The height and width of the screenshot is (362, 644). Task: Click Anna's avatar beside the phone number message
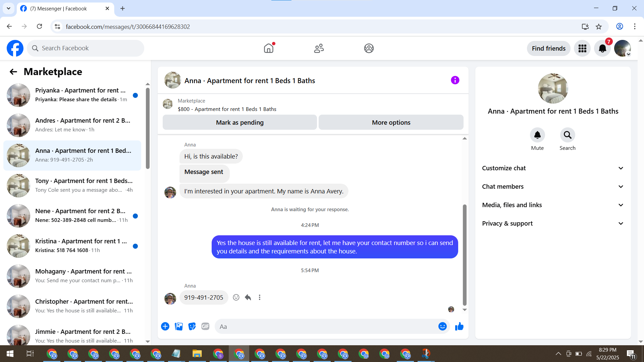click(170, 299)
